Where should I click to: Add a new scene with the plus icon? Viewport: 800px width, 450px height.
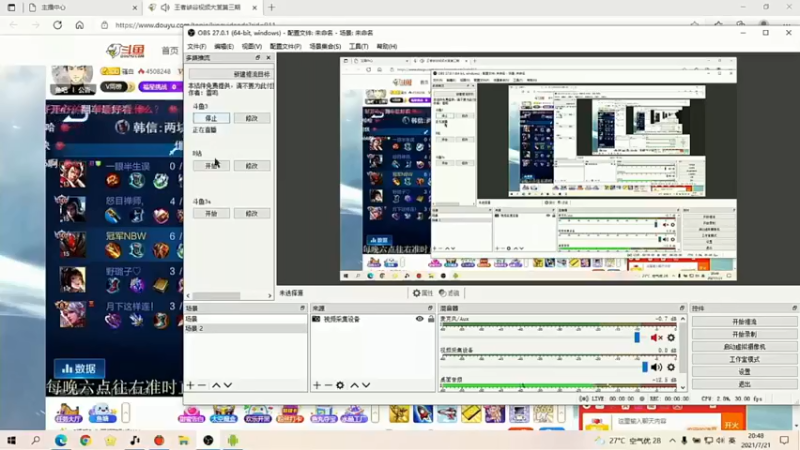pyautogui.click(x=190, y=385)
